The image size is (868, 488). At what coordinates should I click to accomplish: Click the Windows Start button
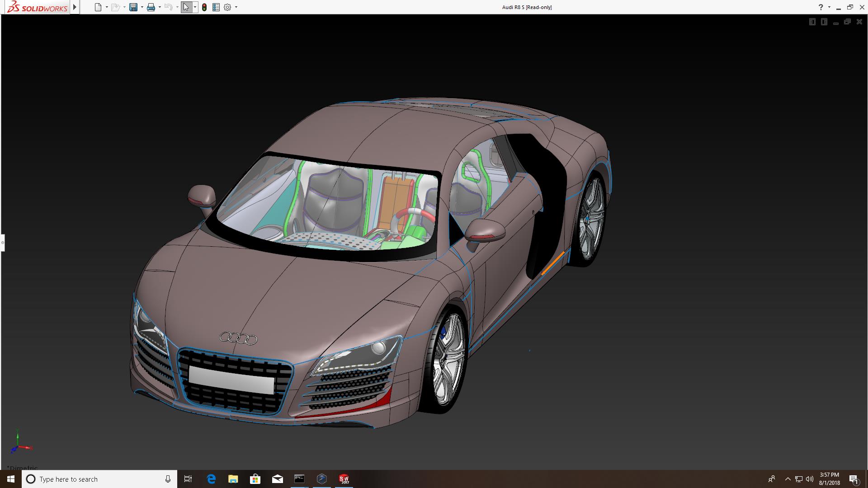(x=11, y=479)
